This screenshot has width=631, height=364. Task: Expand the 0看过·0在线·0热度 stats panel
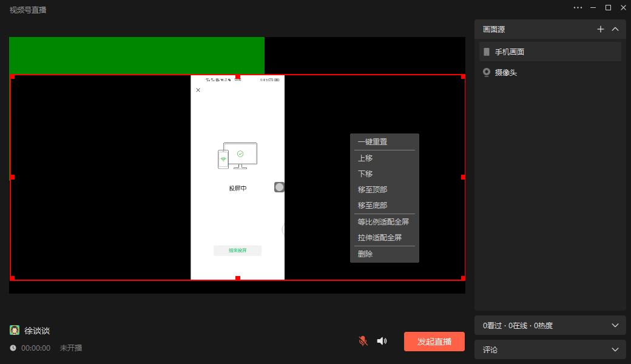tap(615, 325)
